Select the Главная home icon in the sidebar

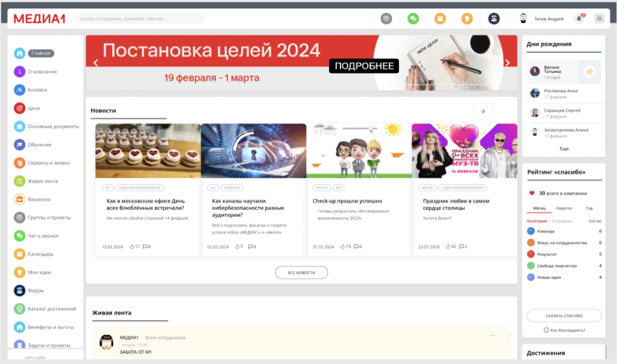[x=20, y=54]
